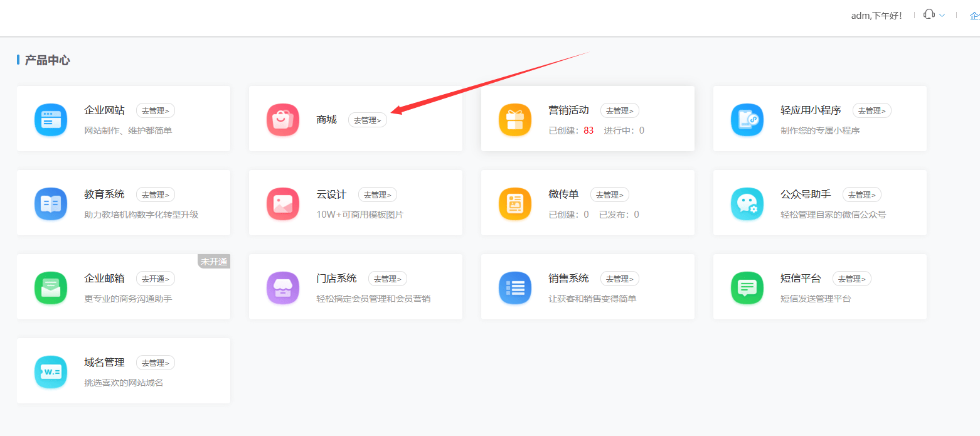Viewport: 980px width, 436px height.
Task: Click the 企业邮箱 green envelope icon
Action: (51, 287)
